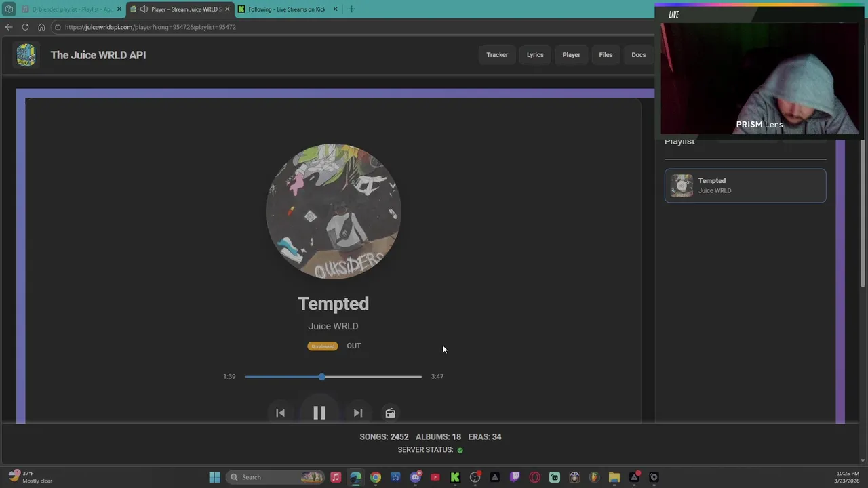Open OBS Studio from the taskbar

475,477
